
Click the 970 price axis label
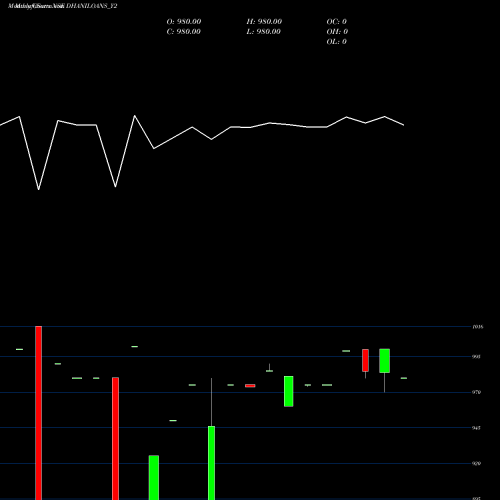[476, 392]
